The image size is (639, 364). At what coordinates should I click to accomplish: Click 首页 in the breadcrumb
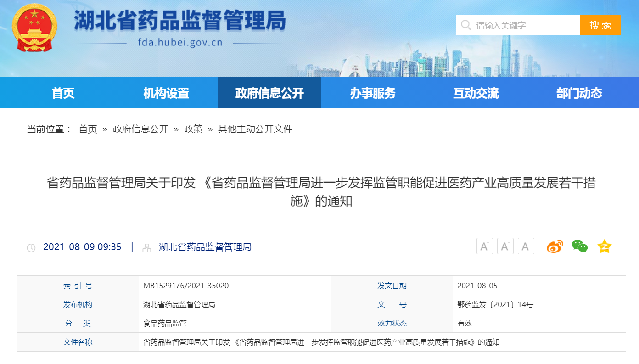[x=88, y=129]
